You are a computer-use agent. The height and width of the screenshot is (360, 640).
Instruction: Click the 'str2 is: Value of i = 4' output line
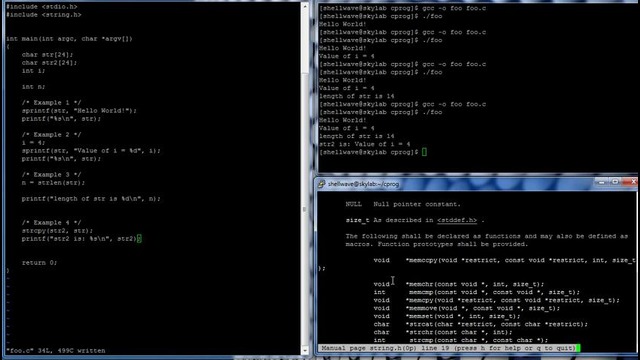(364, 144)
